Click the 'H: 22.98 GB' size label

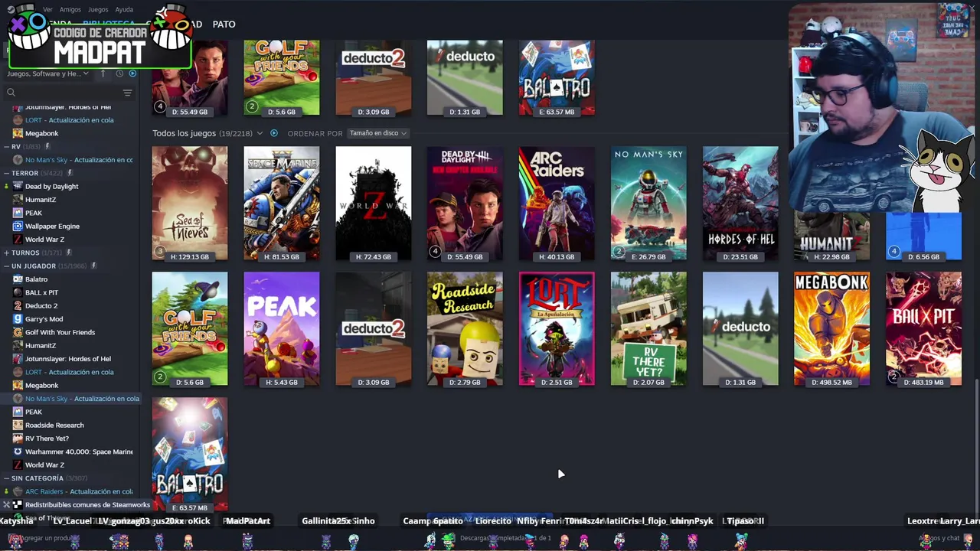pos(832,257)
